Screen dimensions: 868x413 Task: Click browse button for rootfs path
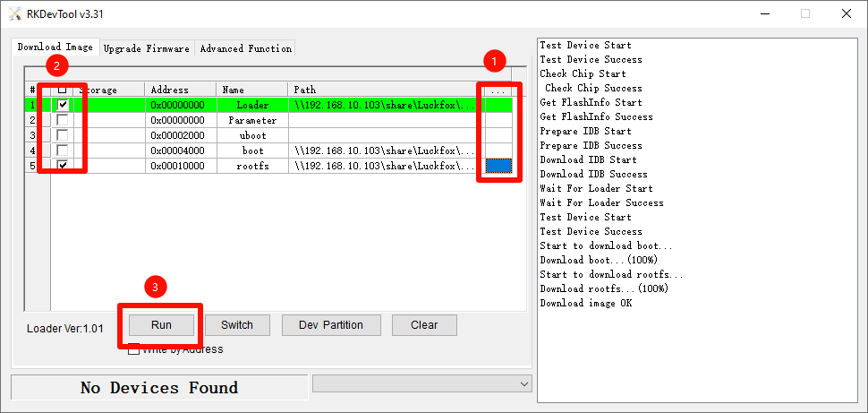tap(498, 166)
